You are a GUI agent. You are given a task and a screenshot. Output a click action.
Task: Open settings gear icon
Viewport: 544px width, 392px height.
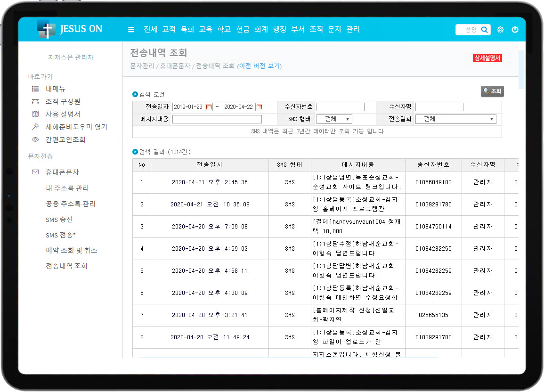click(500, 30)
